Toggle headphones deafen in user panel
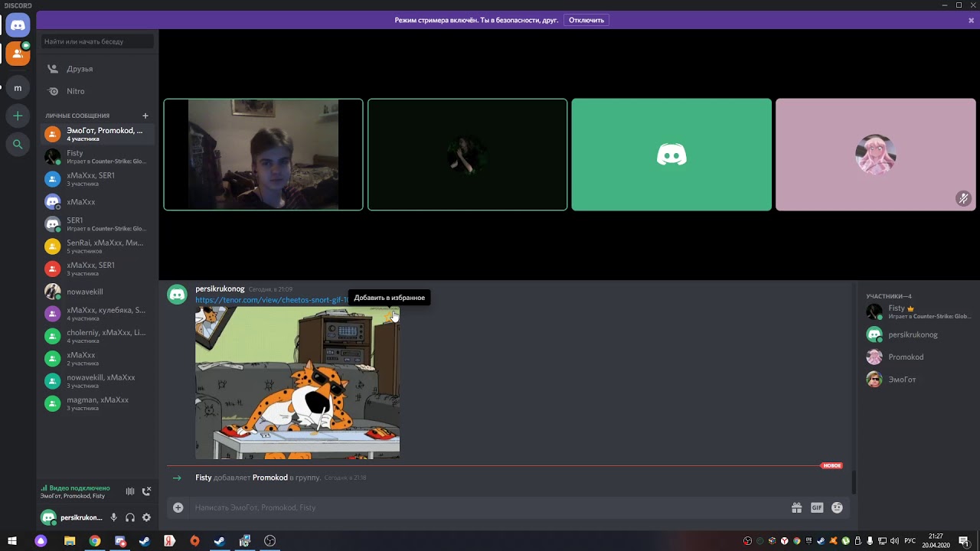The width and height of the screenshot is (980, 551). pos(130,517)
